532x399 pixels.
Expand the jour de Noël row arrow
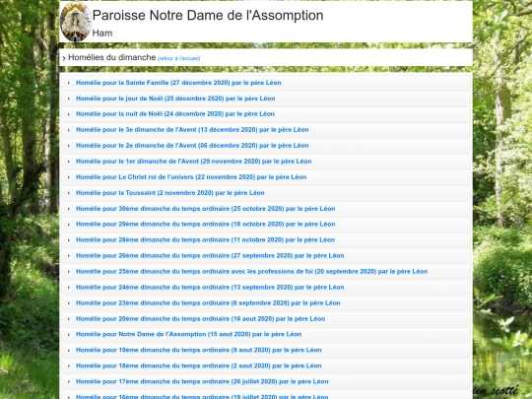point(69,99)
